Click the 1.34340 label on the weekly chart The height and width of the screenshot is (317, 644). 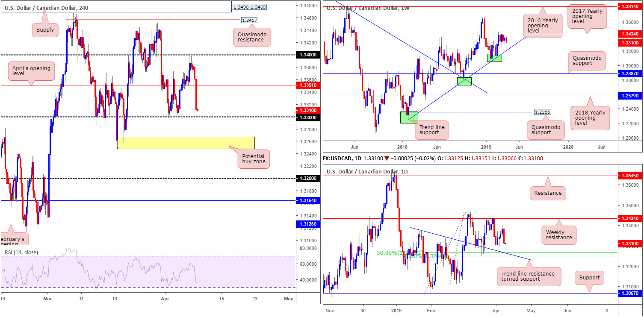tap(631, 34)
